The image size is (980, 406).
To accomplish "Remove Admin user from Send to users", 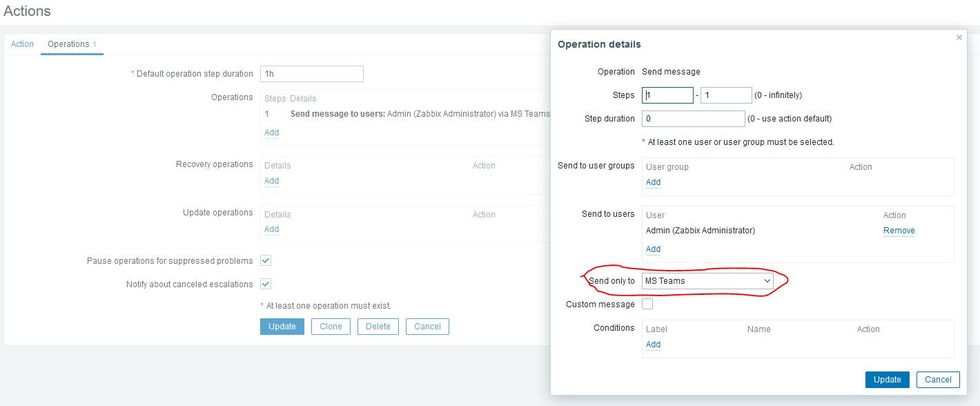I will pos(899,231).
